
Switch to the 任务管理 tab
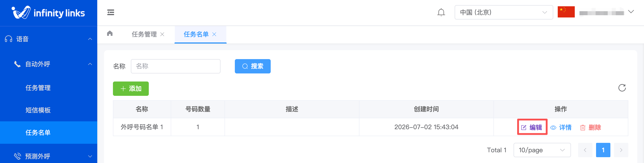click(144, 34)
